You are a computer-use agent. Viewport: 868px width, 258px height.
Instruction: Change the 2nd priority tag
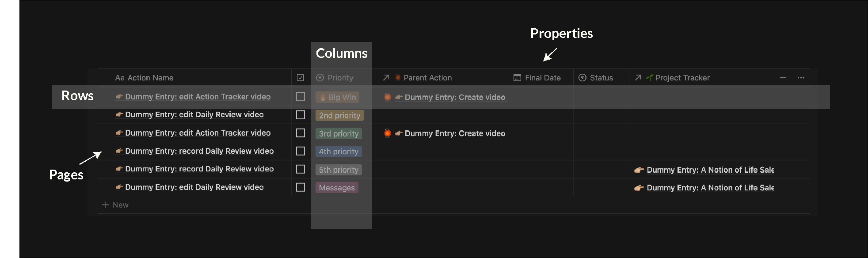pyautogui.click(x=339, y=115)
